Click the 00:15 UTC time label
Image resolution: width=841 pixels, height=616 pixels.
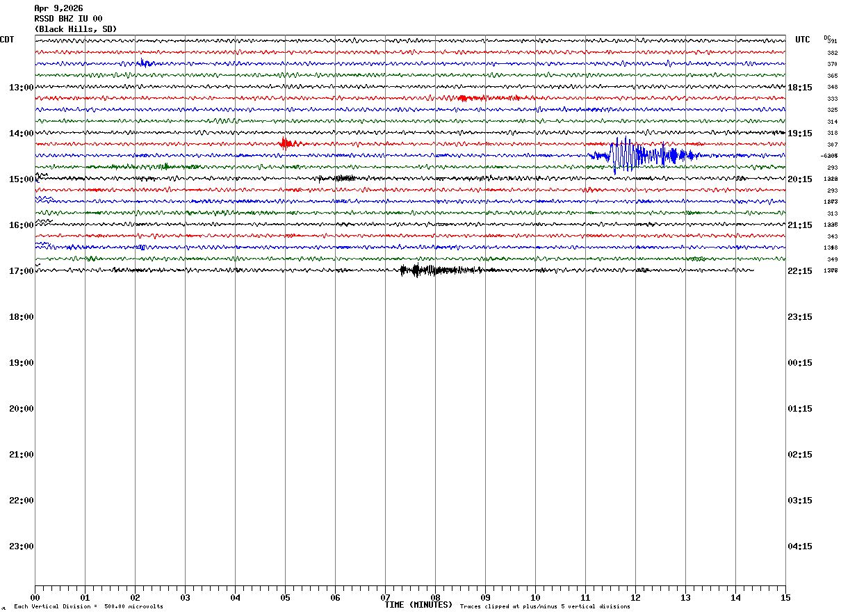pos(800,363)
